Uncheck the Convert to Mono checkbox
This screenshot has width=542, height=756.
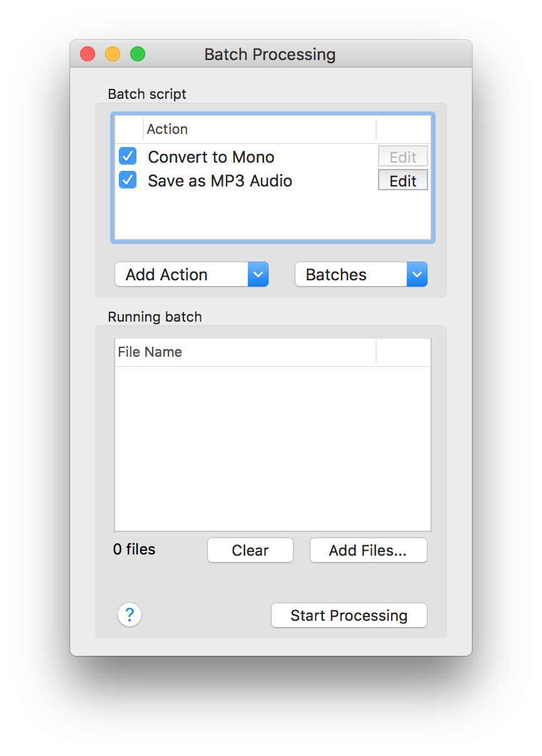tap(128, 156)
